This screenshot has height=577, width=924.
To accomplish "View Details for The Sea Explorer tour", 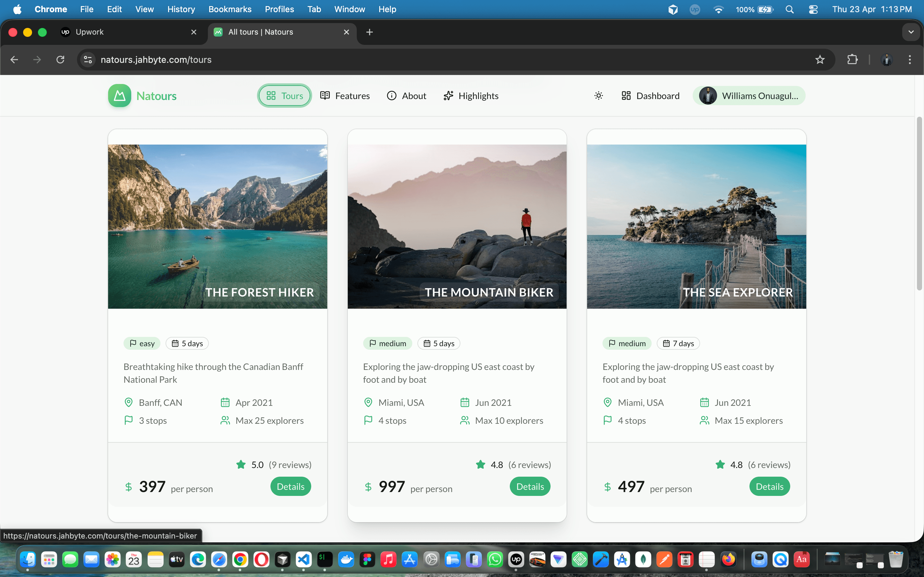I will tap(769, 486).
